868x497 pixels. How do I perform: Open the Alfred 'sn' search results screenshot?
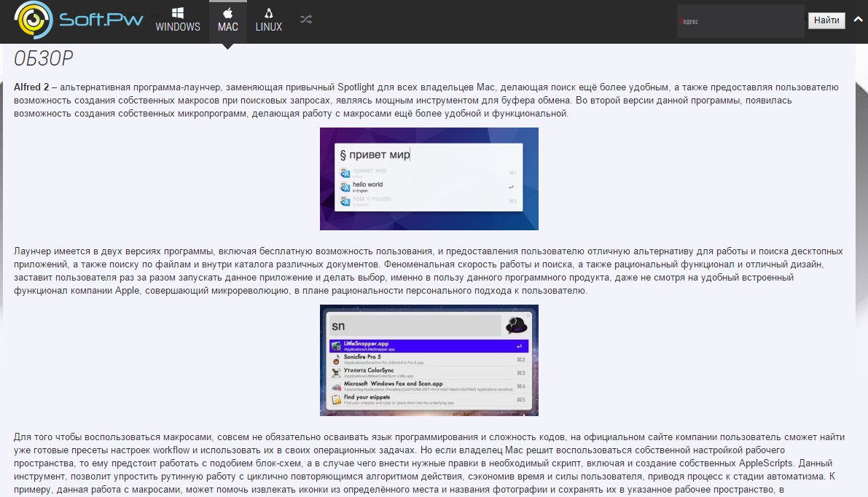429,360
